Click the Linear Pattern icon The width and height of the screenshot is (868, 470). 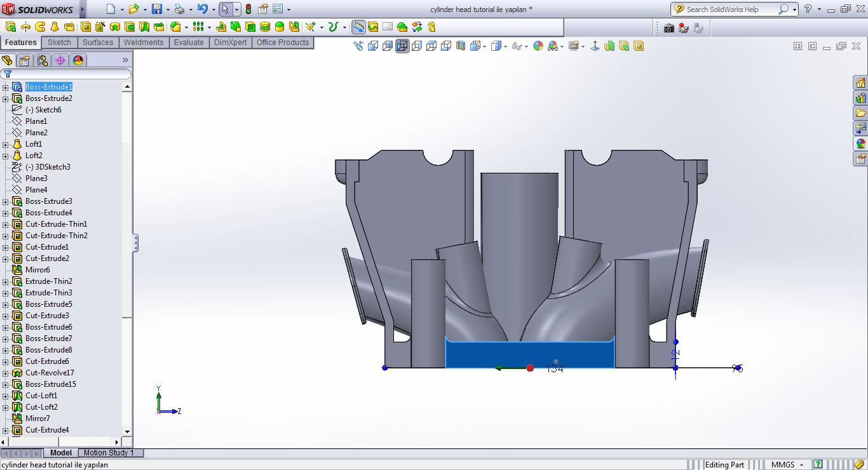198,27
